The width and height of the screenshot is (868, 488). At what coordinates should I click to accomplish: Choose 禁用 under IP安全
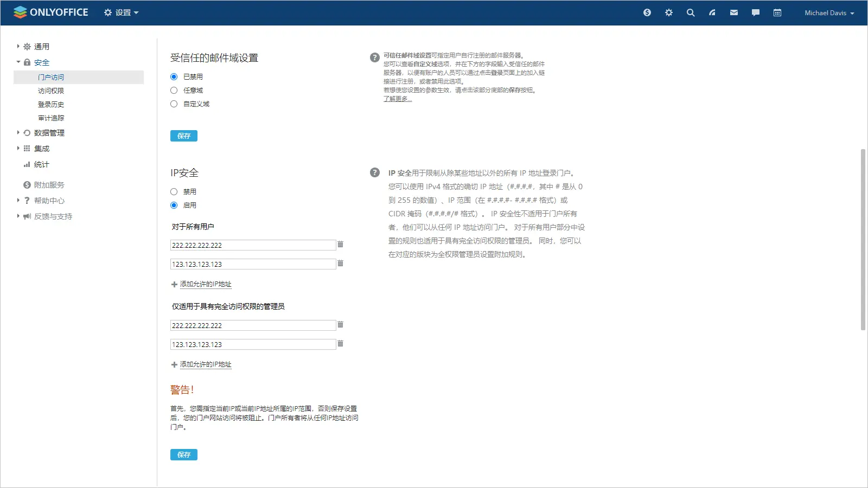174,192
